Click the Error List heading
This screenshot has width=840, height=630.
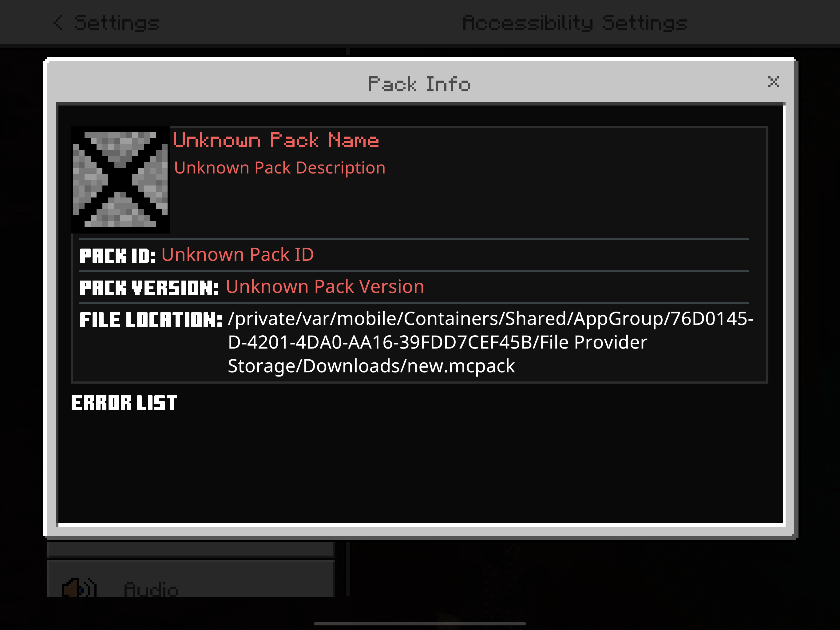point(124,403)
